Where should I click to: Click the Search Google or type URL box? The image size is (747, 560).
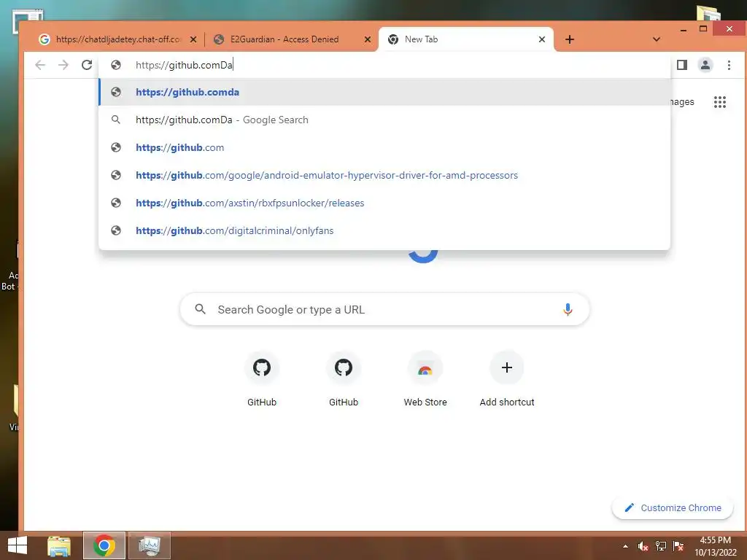(384, 309)
